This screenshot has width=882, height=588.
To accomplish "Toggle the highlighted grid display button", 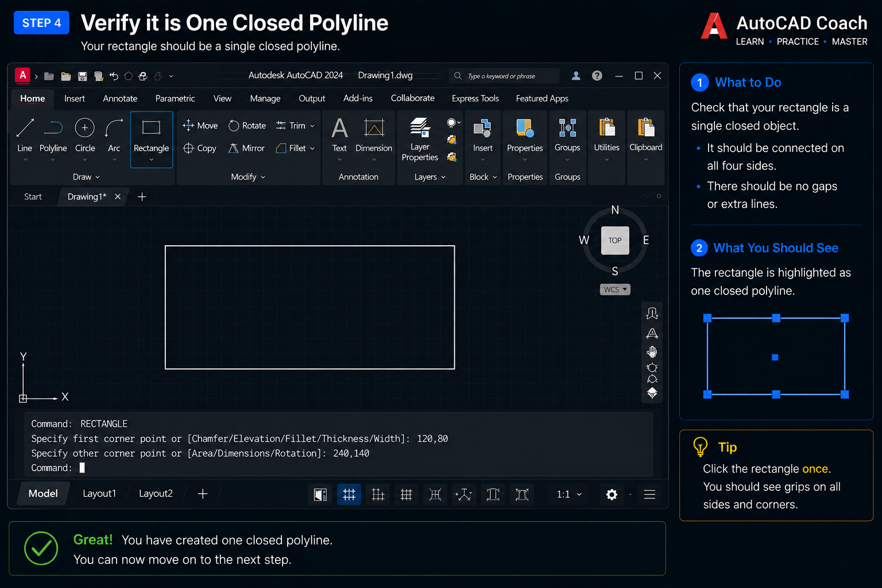I will click(349, 494).
